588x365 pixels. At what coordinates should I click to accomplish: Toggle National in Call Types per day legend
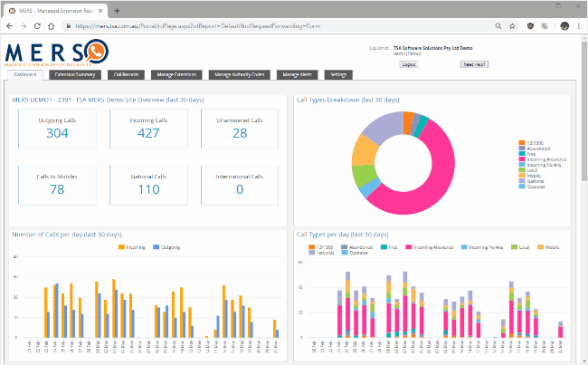pyautogui.click(x=321, y=253)
